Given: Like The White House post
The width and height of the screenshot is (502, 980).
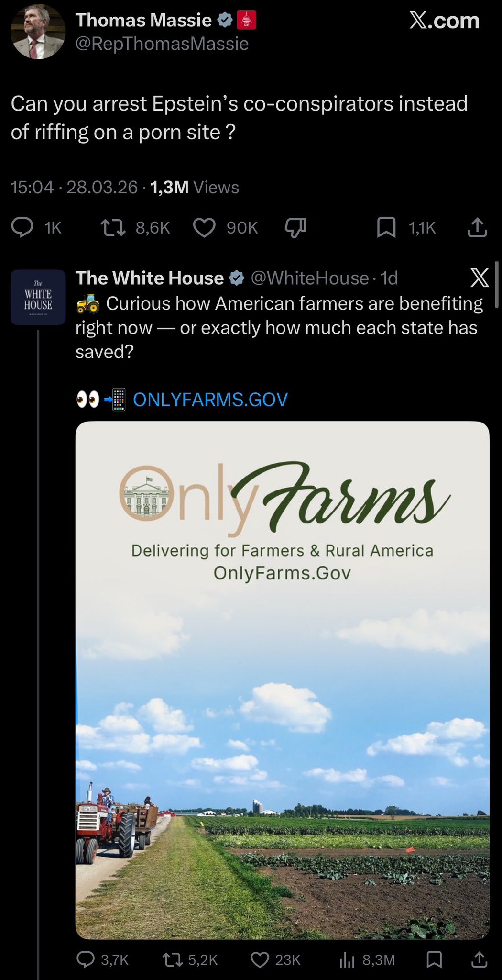Looking at the screenshot, I should (260, 959).
